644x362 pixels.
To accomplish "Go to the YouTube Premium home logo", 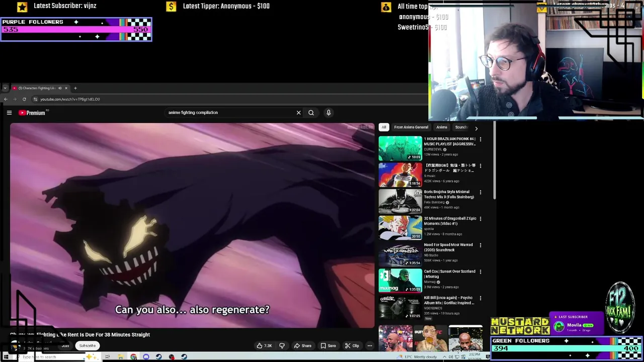I will point(32,113).
